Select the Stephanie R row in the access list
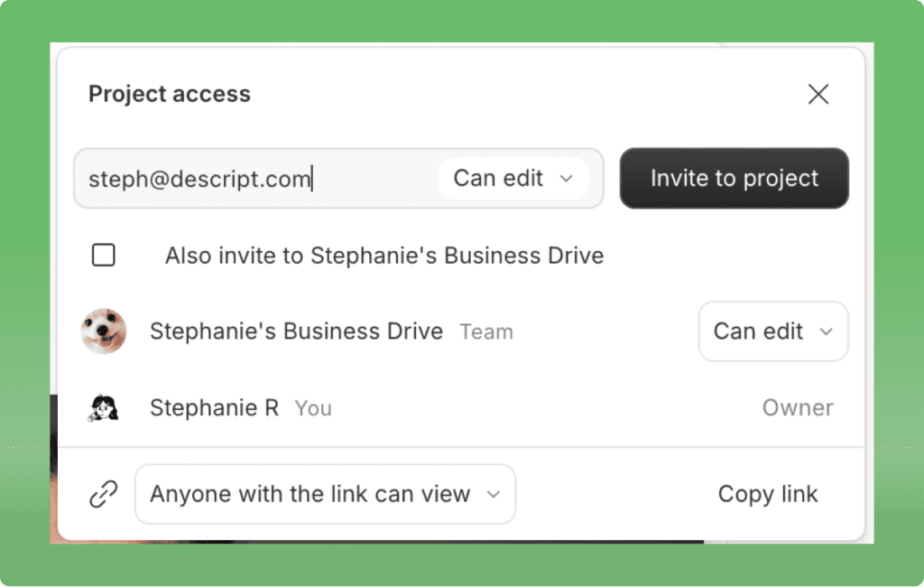 tap(214, 407)
